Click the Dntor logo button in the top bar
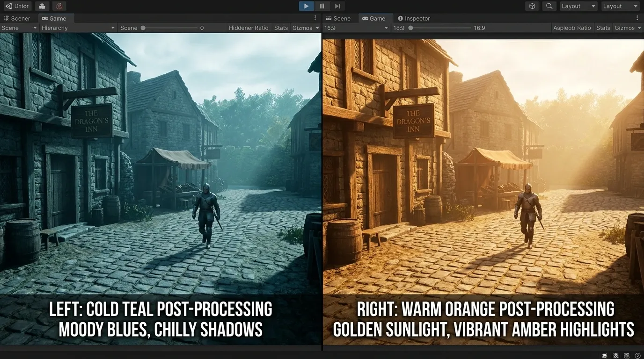 coord(17,6)
